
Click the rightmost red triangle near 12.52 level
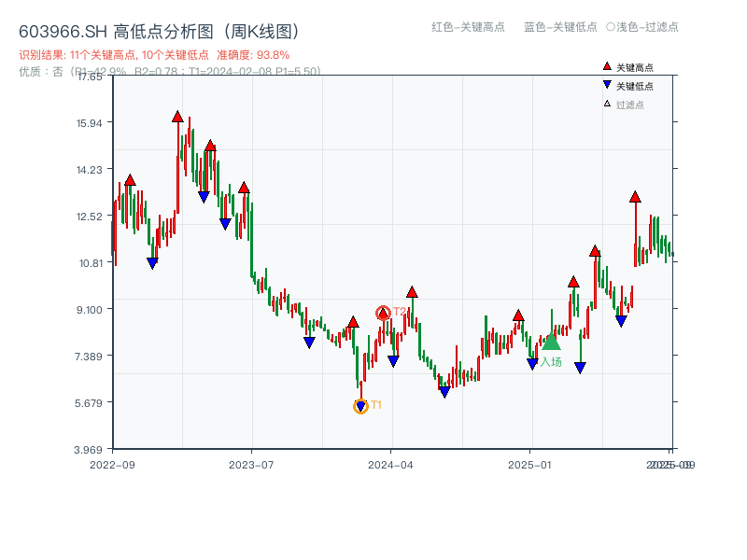tap(634, 198)
